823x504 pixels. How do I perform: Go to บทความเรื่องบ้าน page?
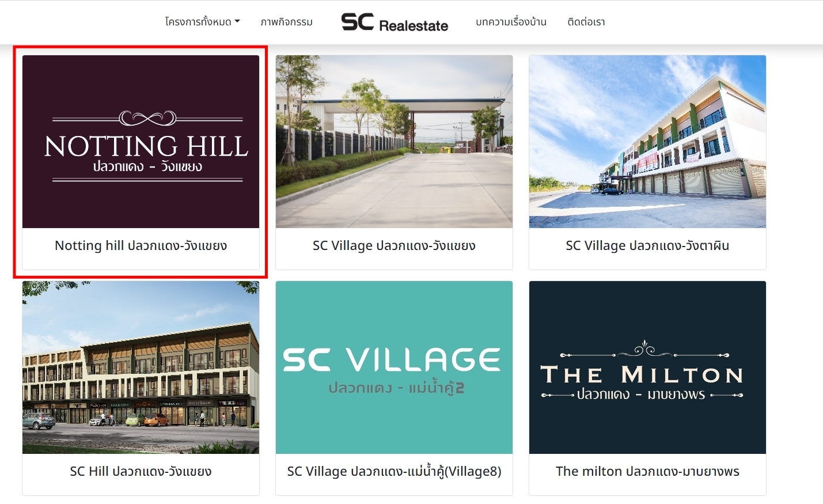(511, 22)
